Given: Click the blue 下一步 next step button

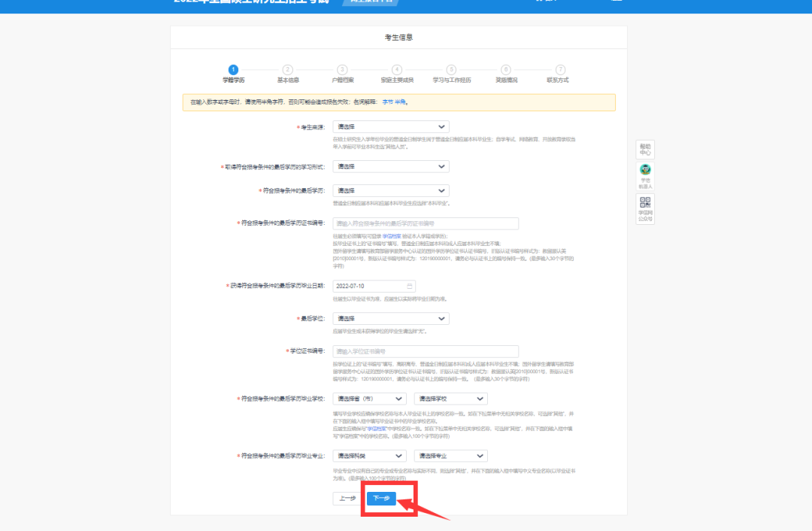Looking at the screenshot, I should tap(381, 499).
